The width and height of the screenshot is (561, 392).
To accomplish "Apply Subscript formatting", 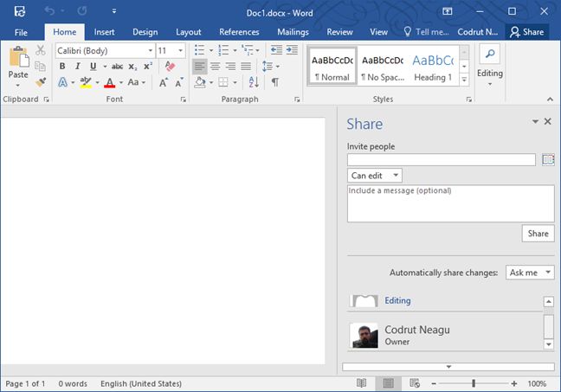I will [132, 67].
